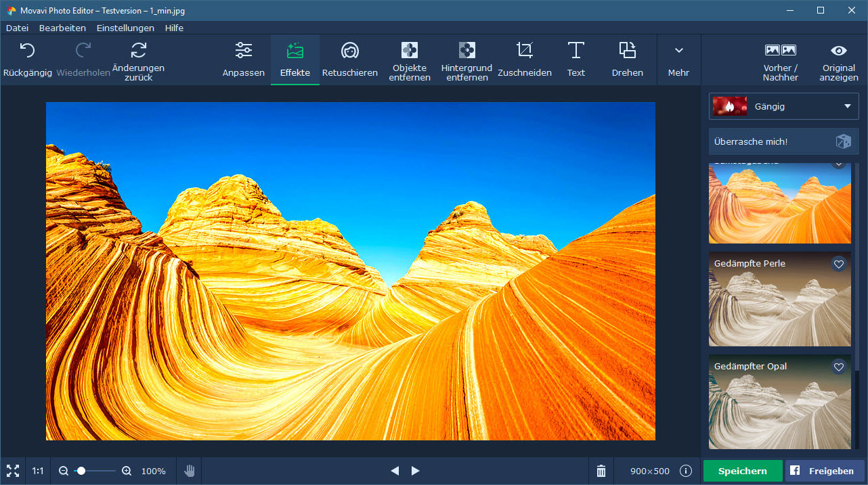Select the Effekte tool
Screen dimensions: 868x485
295,60
